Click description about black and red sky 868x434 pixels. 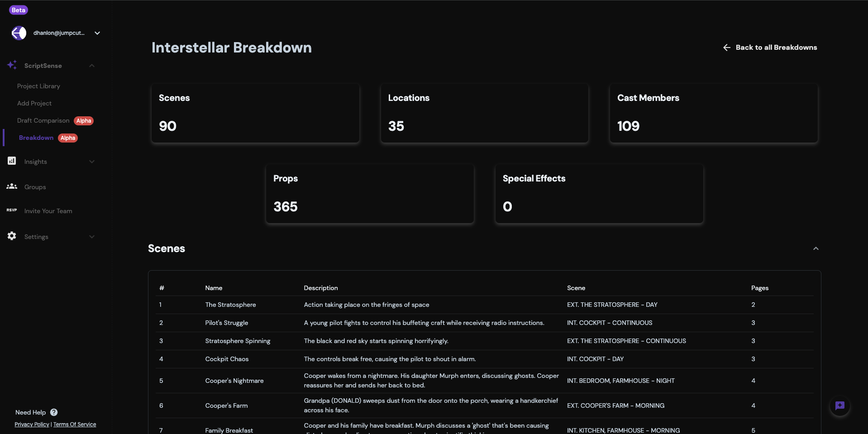tap(376, 341)
